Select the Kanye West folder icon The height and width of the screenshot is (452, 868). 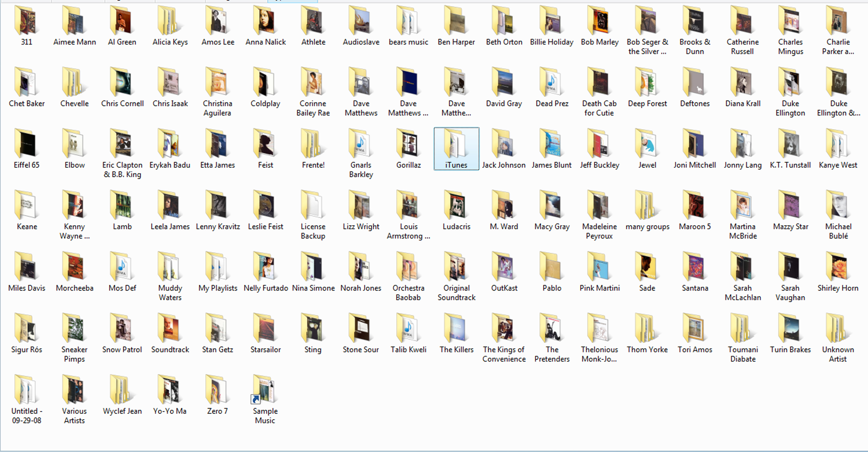[838, 144]
